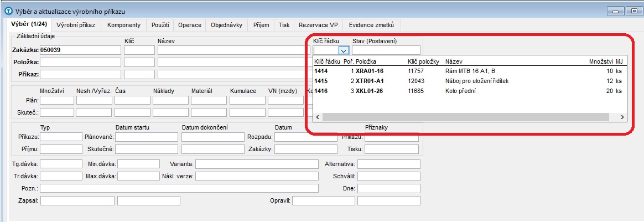Click the Dne field
The image size is (644, 222).
click(389, 188)
